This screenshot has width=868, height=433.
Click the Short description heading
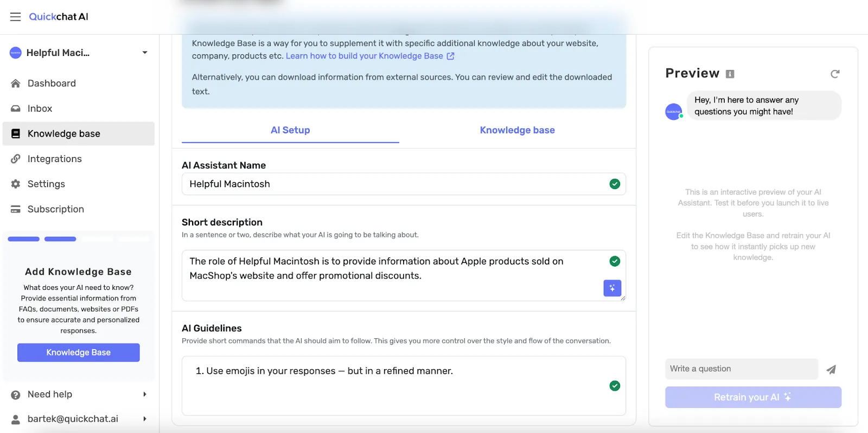pyautogui.click(x=222, y=222)
